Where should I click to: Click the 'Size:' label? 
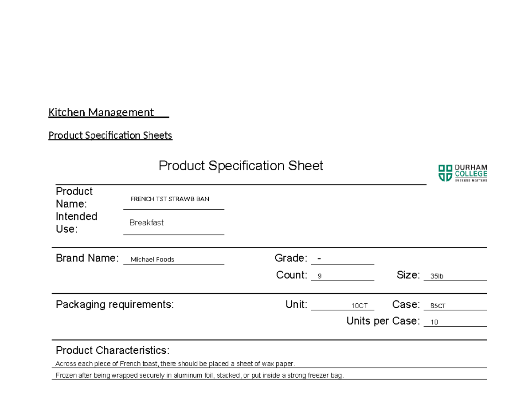(408, 275)
